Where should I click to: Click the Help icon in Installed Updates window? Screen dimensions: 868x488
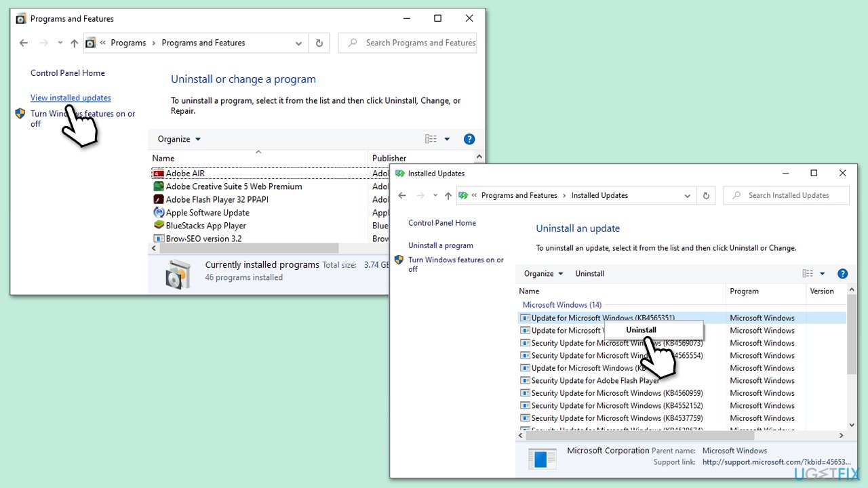tap(842, 273)
